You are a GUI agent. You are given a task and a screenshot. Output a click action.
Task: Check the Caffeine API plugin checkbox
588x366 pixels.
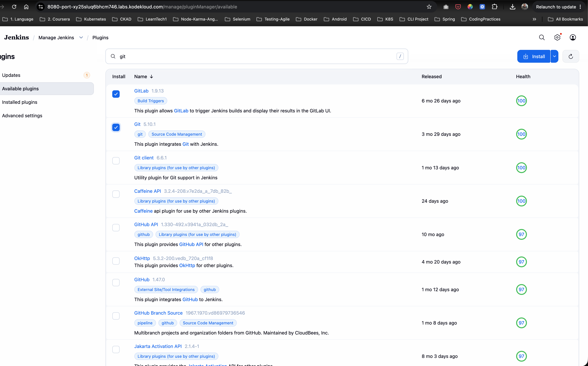[116, 194]
